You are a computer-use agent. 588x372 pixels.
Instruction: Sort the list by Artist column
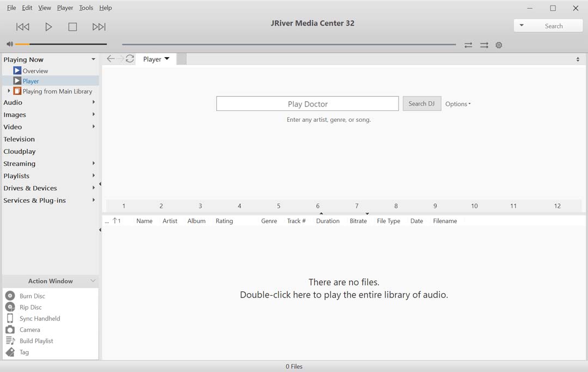coord(170,221)
